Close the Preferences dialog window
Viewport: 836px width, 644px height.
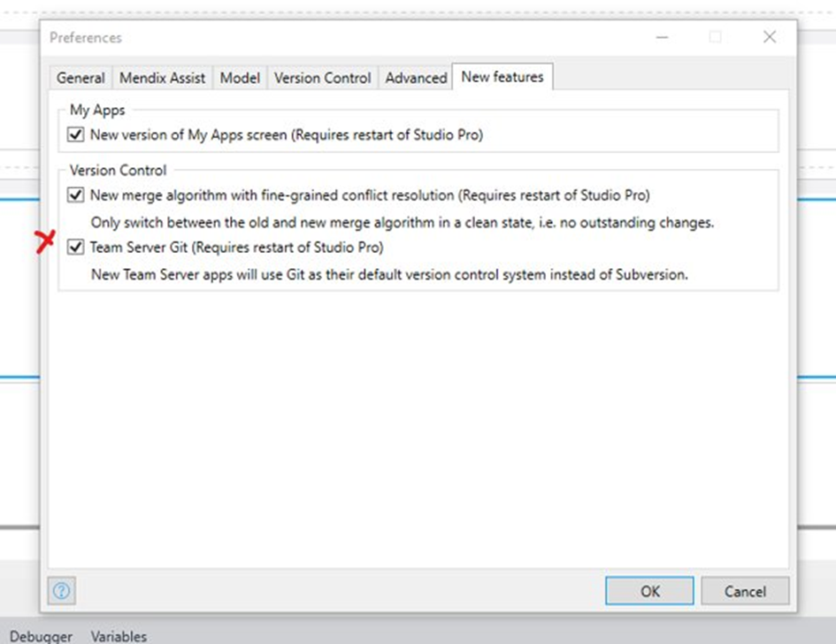[770, 37]
